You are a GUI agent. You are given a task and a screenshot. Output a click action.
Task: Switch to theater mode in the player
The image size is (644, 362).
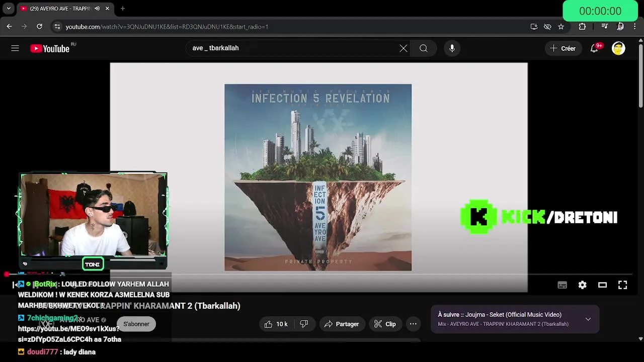coord(602,285)
